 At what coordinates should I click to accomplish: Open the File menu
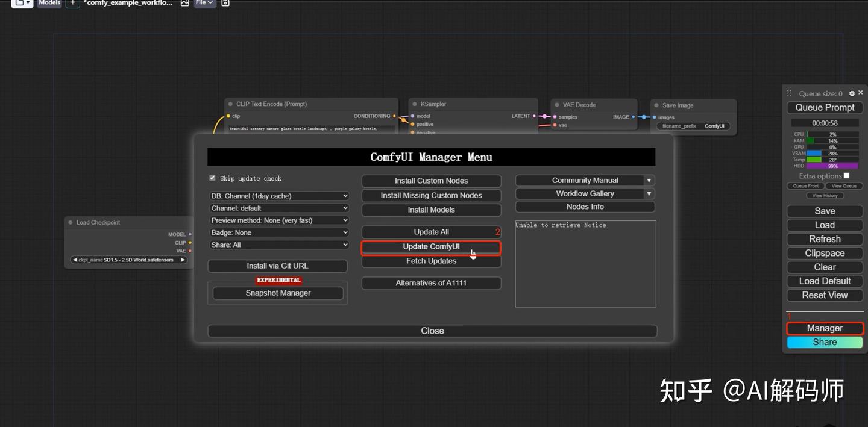point(204,2)
